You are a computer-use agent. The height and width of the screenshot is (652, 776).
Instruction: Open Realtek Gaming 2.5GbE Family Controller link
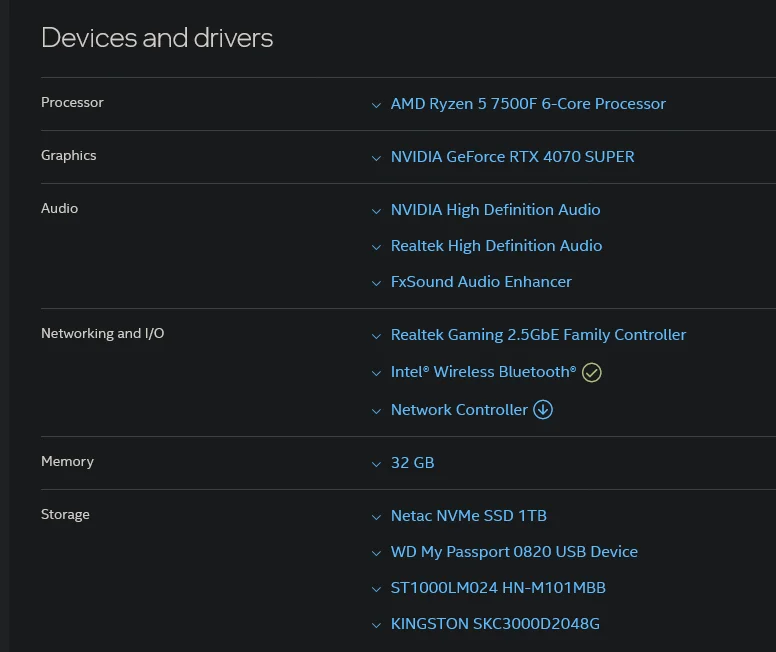click(x=538, y=335)
